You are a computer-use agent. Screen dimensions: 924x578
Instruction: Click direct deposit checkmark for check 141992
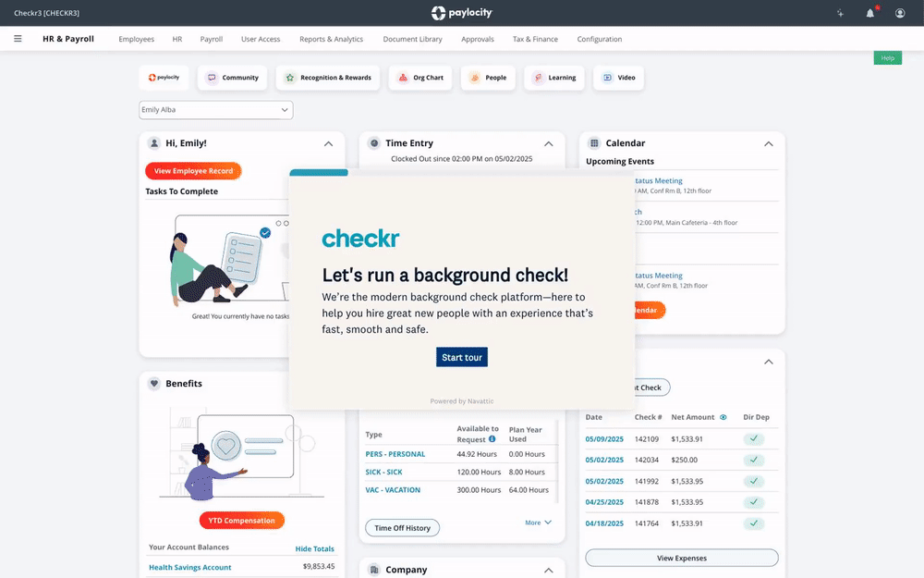tap(754, 481)
